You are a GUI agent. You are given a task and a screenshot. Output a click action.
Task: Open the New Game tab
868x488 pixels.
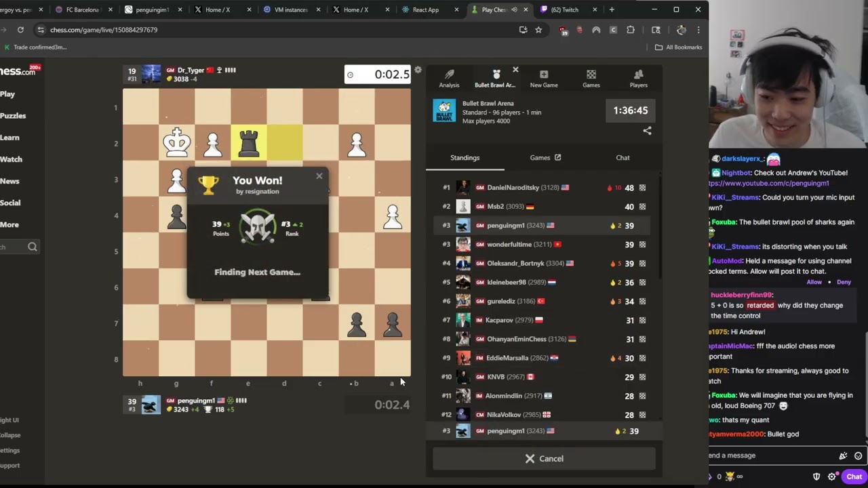coord(544,79)
